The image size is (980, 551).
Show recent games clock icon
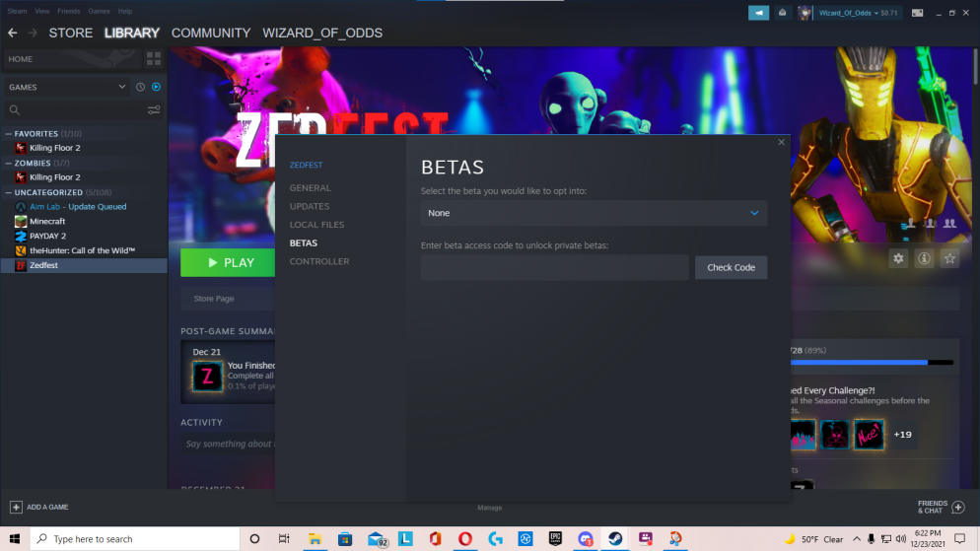(x=141, y=87)
